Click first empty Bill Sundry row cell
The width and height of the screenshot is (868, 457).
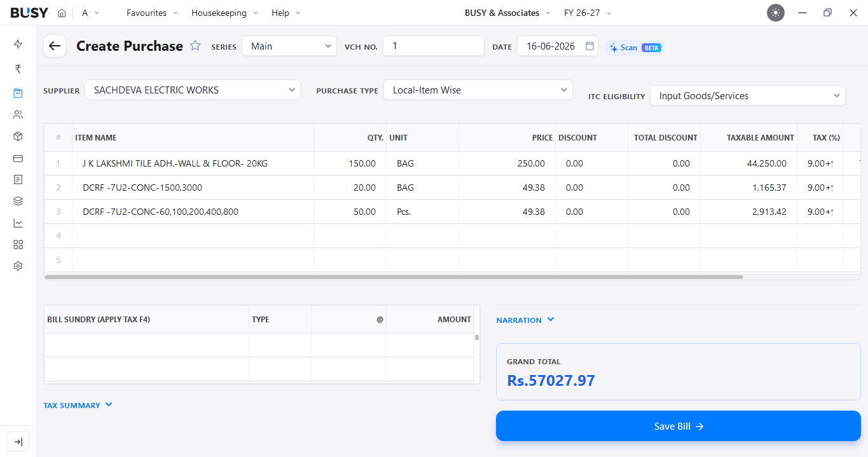[x=146, y=345]
